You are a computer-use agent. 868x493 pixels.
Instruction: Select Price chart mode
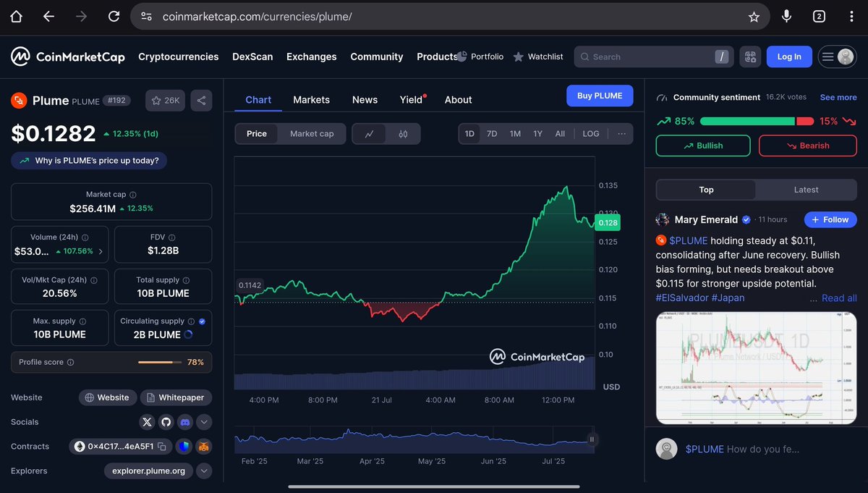[x=257, y=134]
